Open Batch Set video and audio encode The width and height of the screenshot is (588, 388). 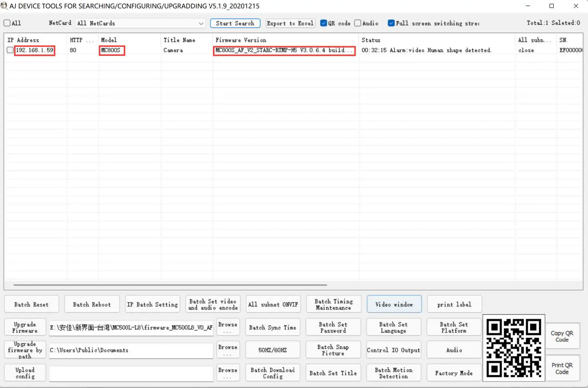click(213, 304)
